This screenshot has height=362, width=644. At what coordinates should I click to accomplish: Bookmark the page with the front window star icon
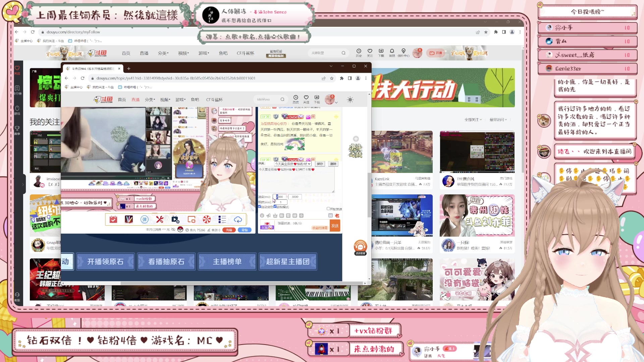[332, 78]
